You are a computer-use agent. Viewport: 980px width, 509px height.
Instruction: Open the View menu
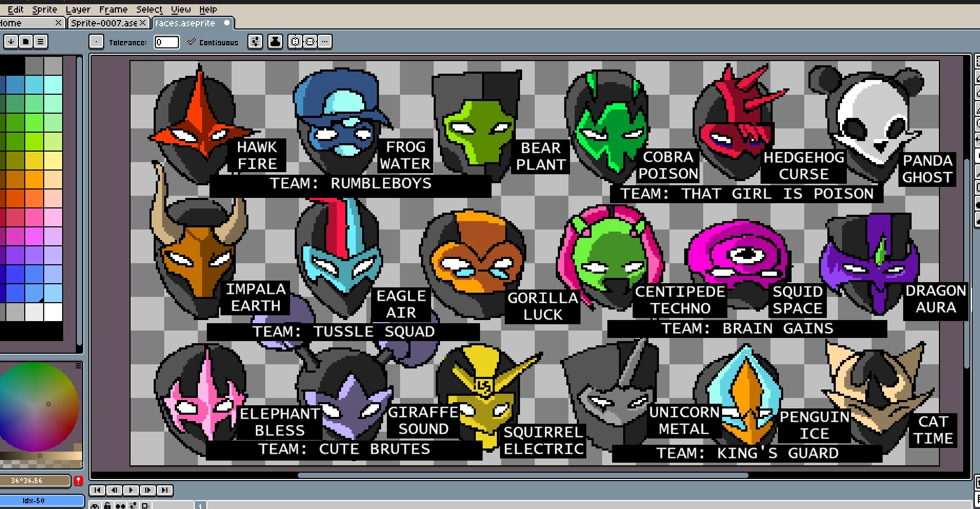(x=181, y=9)
